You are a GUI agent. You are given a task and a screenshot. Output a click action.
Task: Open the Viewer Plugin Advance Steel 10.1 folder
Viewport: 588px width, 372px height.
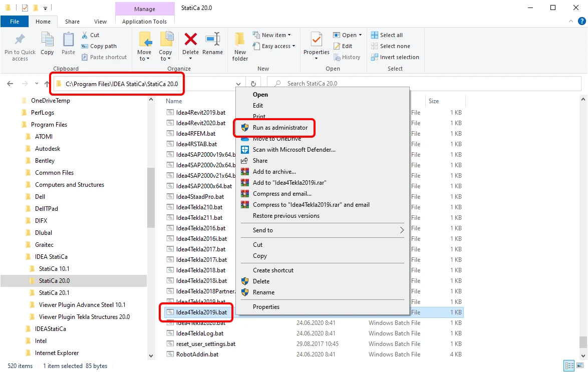point(82,305)
